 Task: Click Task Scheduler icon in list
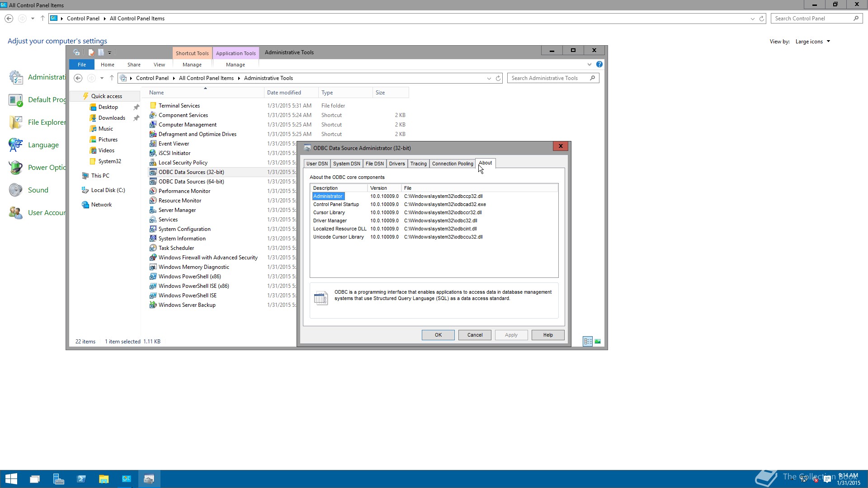click(153, 248)
